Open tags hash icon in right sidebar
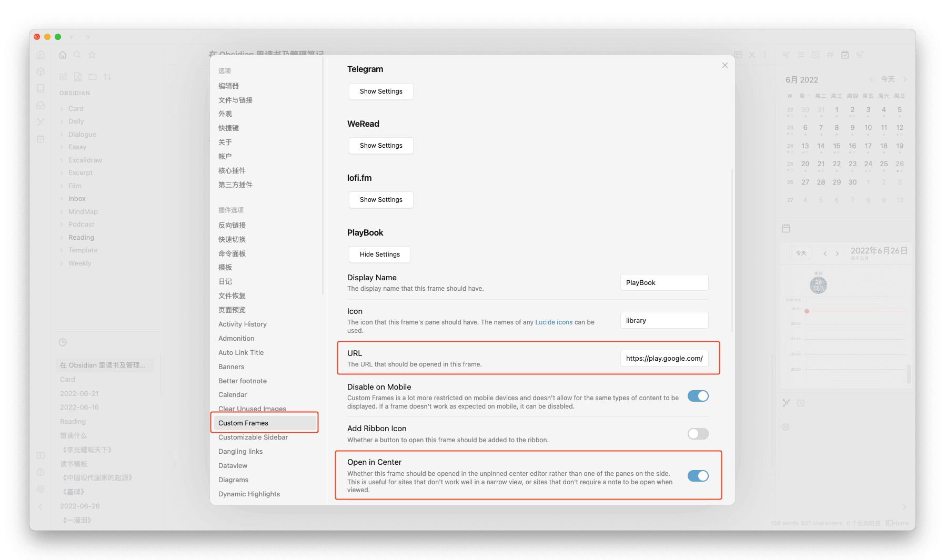Screen dimensions: 945x560 830,55
